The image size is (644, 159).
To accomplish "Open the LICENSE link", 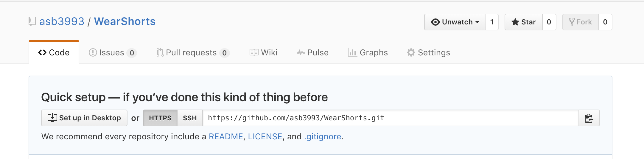I will 265,137.
